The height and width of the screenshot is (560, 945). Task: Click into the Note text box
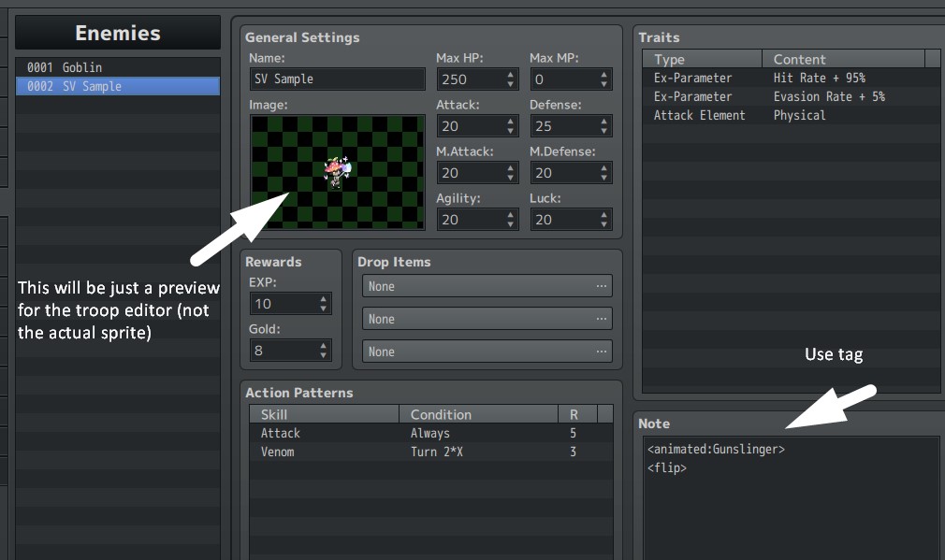(791, 498)
